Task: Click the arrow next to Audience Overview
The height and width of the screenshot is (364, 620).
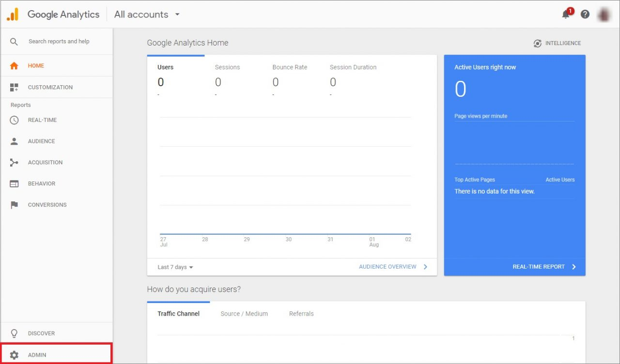Action: point(425,267)
